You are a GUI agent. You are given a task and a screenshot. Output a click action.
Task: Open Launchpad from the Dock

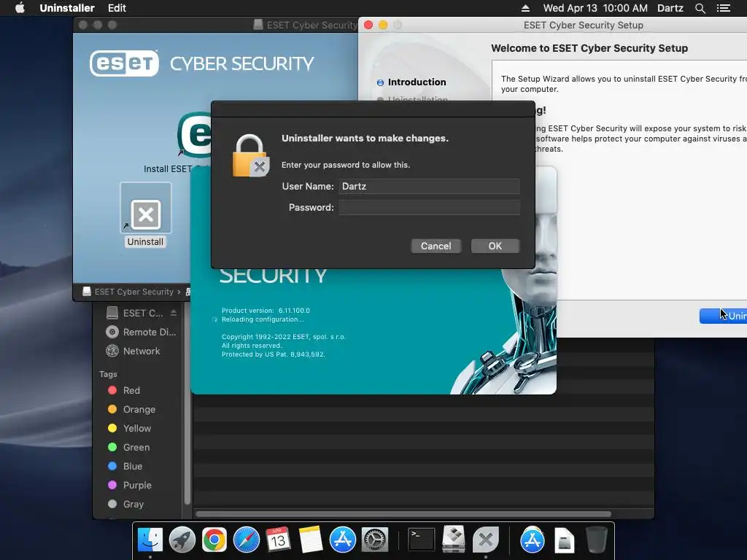(182, 540)
